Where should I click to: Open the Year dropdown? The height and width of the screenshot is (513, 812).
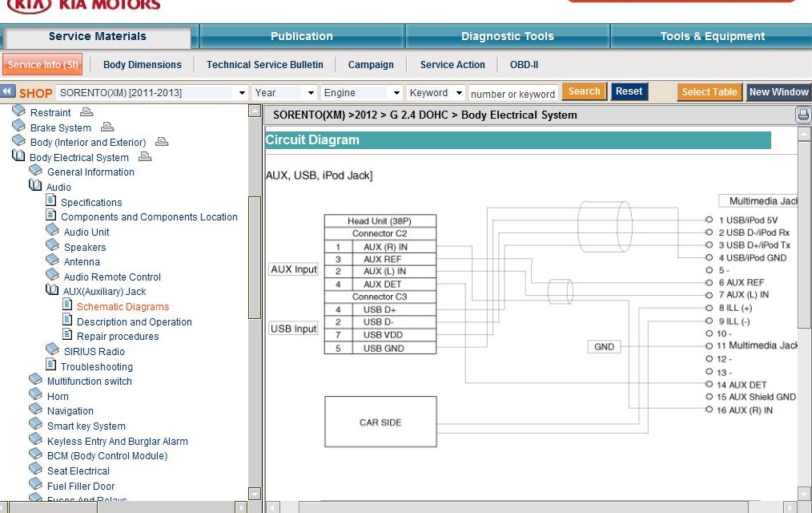pyautogui.click(x=311, y=93)
